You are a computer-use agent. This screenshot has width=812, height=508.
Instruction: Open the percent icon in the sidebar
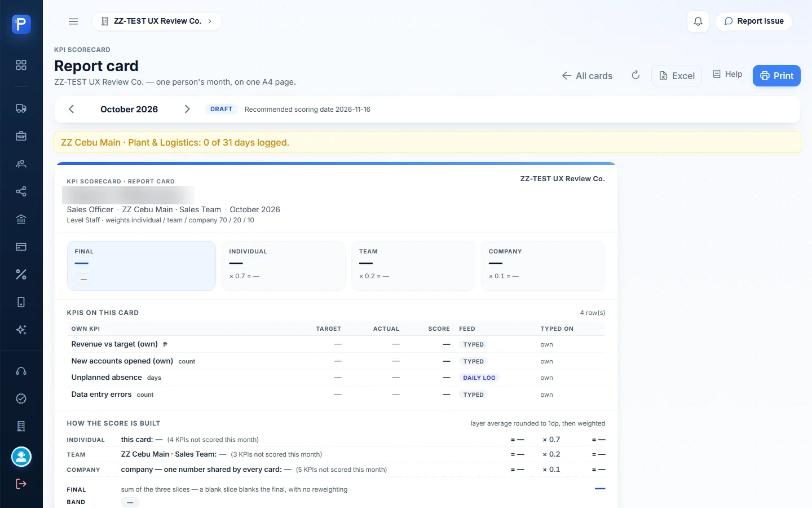21,274
